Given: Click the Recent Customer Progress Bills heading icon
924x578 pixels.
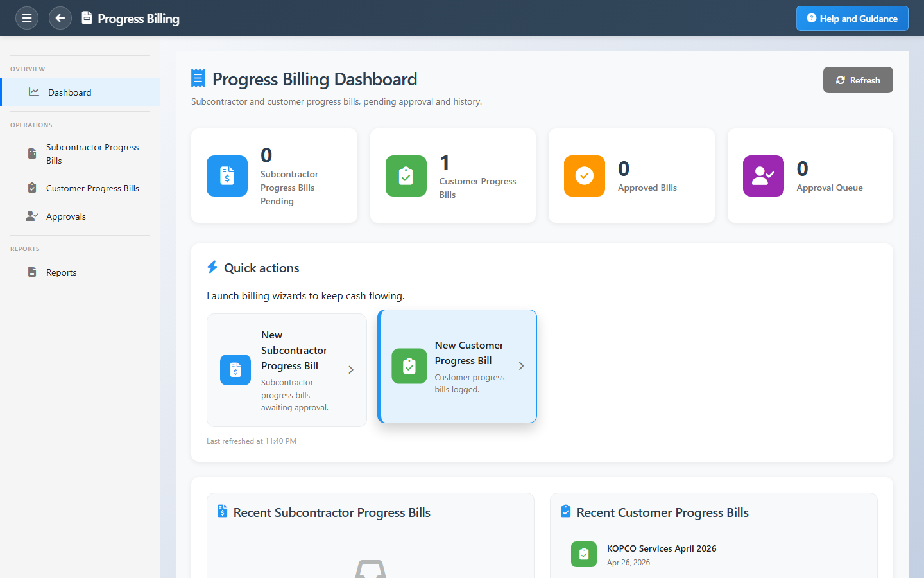Looking at the screenshot, I should click(566, 511).
